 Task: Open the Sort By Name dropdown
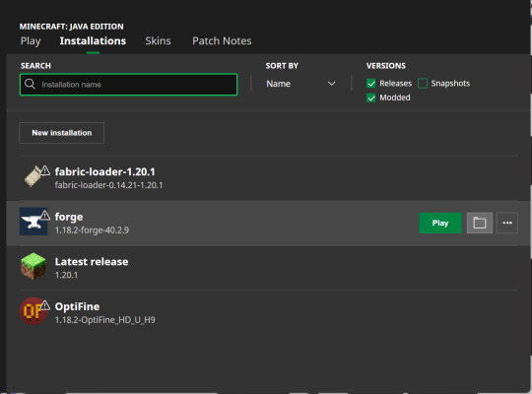(300, 84)
